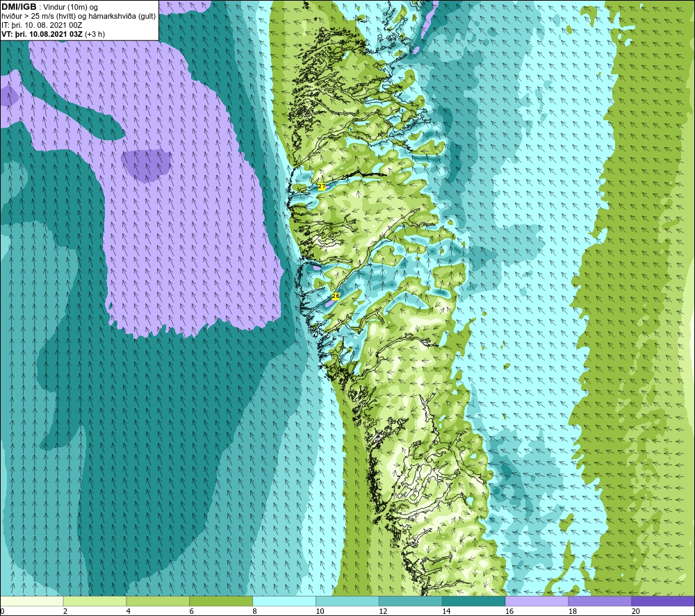Image resolution: width=695 pixels, height=616 pixels.
Task: Click the '(+3 h)' forecast offset text
Action: pos(95,34)
